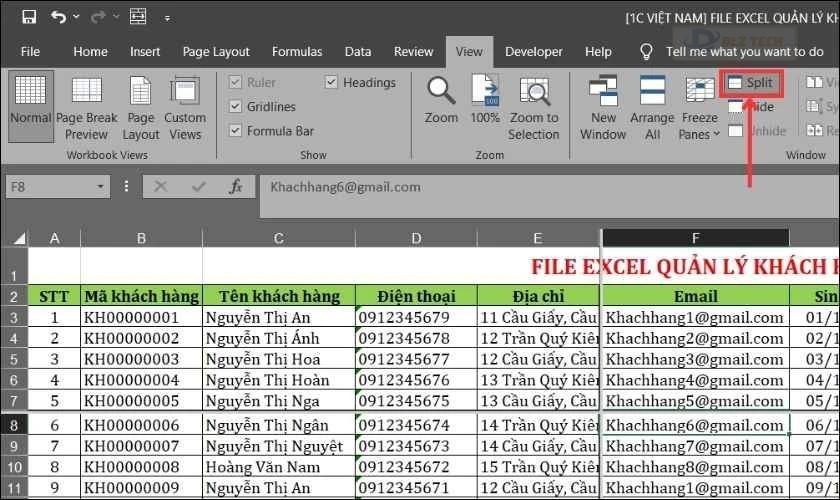
Task: Click New Window
Action: pos(603,109)
